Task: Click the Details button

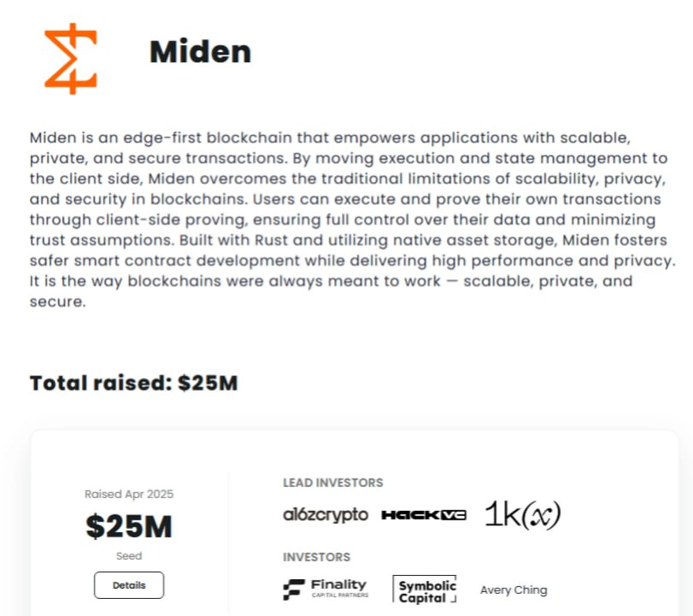Action: point(129,585)
